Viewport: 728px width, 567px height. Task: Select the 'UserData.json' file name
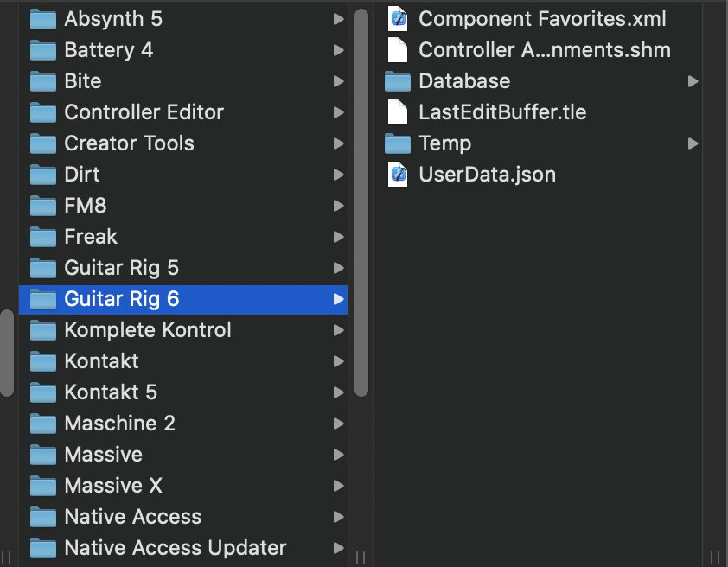coord(487,175)
